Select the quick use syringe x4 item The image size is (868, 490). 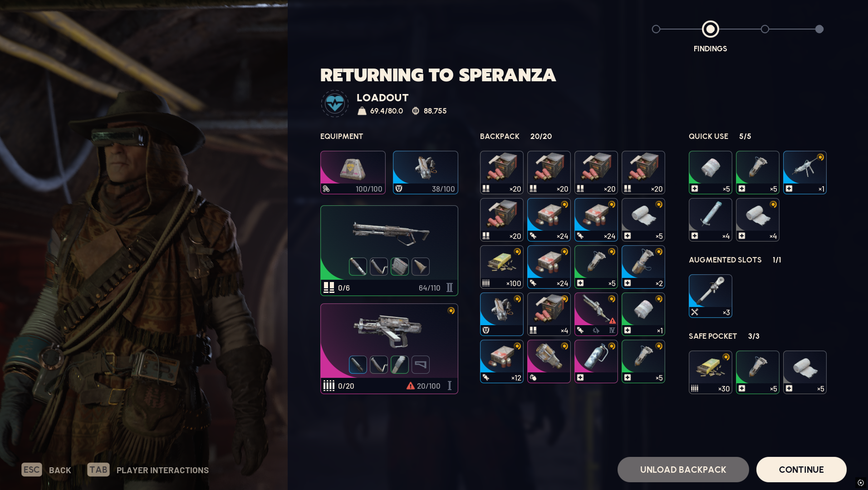point(710,220)
